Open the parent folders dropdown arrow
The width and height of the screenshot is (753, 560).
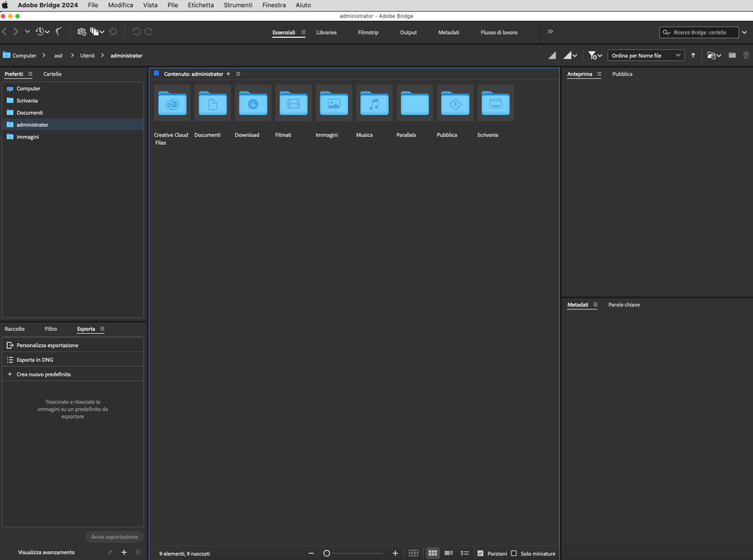(x=27, y=31)
